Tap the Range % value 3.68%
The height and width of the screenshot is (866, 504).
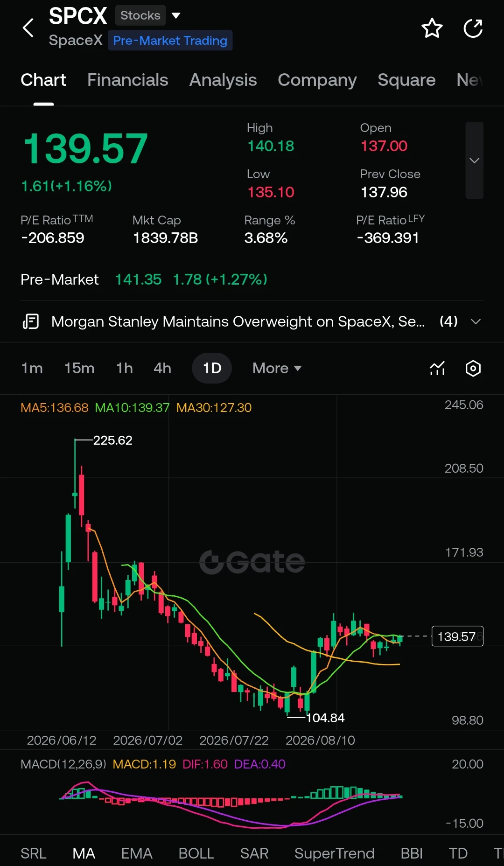pos(266,238)
